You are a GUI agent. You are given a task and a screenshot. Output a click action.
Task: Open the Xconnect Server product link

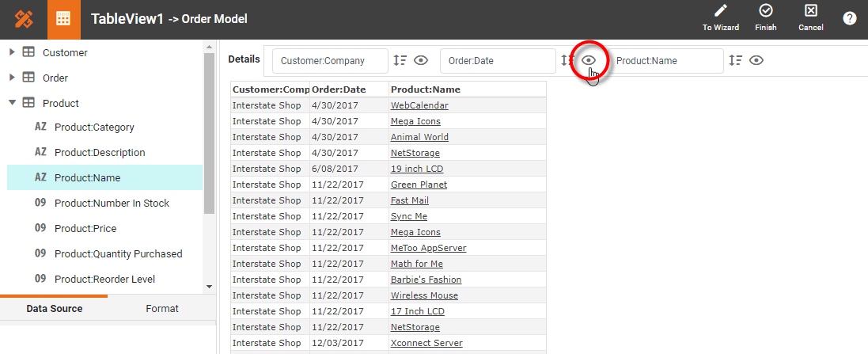pyautogui.click(x=426, y=343)
